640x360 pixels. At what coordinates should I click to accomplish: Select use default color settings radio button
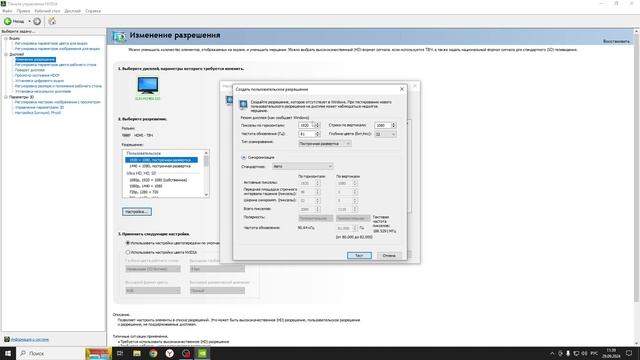pos(128,243)
